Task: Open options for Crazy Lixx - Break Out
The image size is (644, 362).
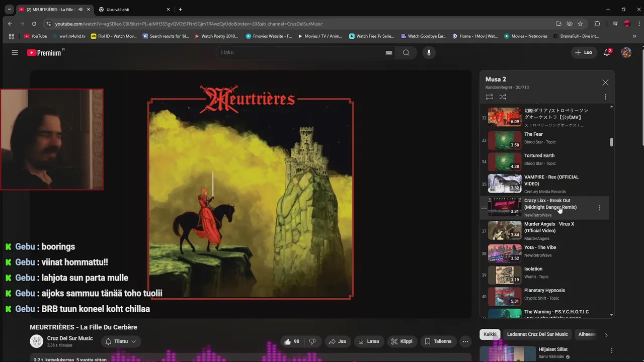Action: 599,208
